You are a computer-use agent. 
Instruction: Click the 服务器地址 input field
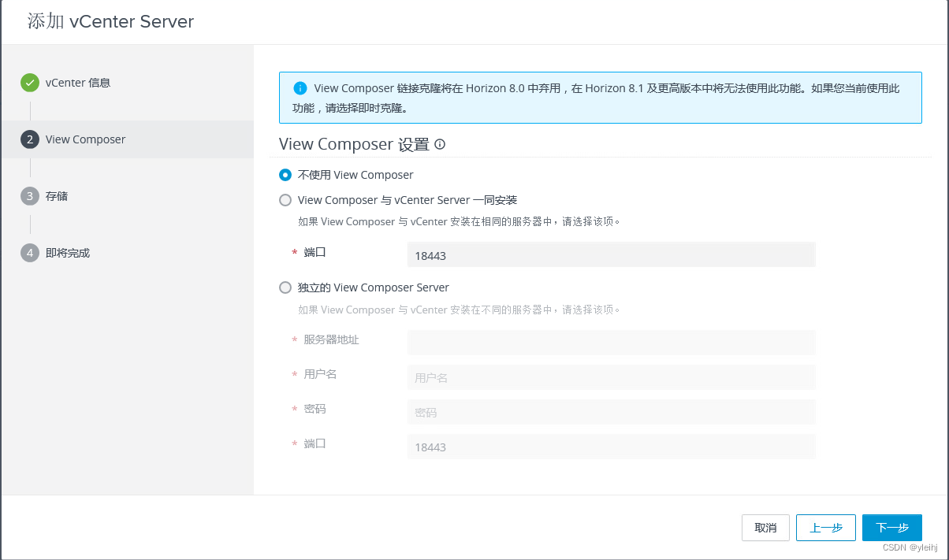tap(611, 343)
